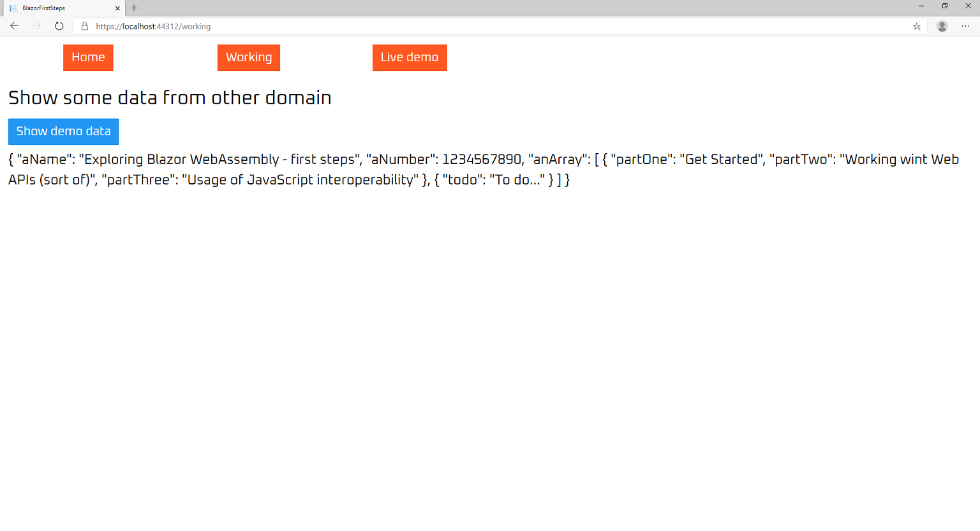Restore down the browser window
The width and height of the screenshot is (980, 531).
coord(945,6)
